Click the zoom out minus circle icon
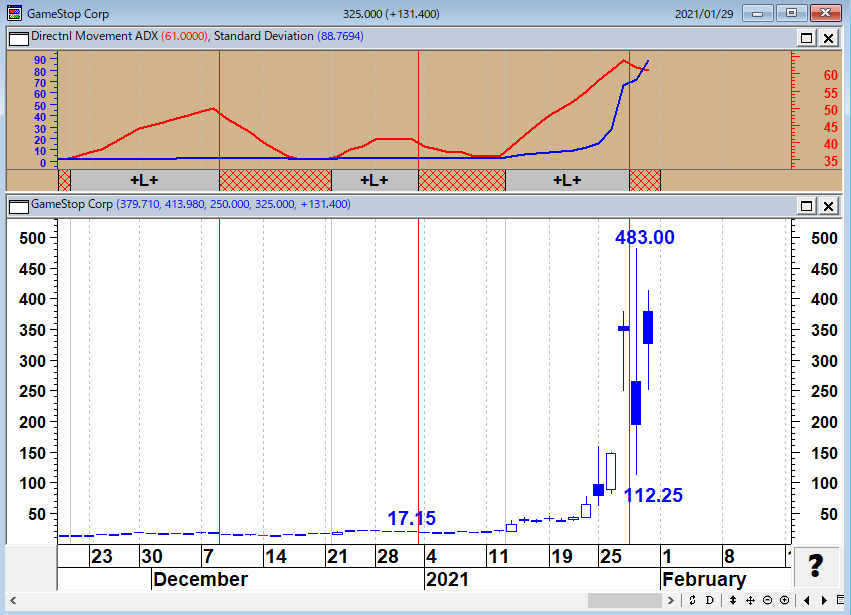 [767, 600]
